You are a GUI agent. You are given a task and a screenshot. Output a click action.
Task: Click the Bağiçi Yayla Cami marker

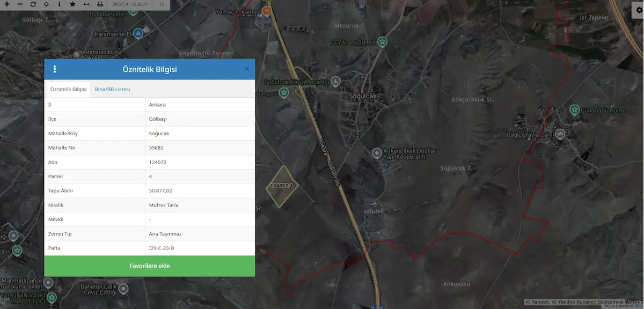(560, 134)
